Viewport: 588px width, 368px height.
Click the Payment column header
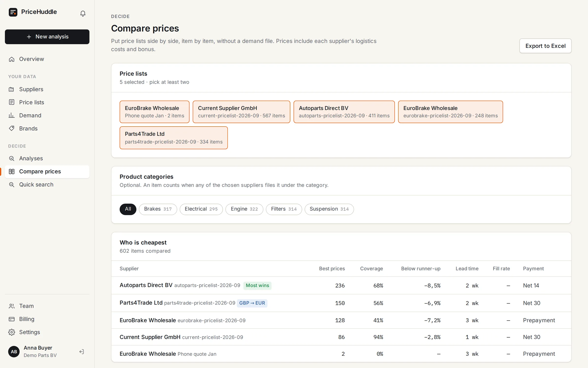[533, 269]
